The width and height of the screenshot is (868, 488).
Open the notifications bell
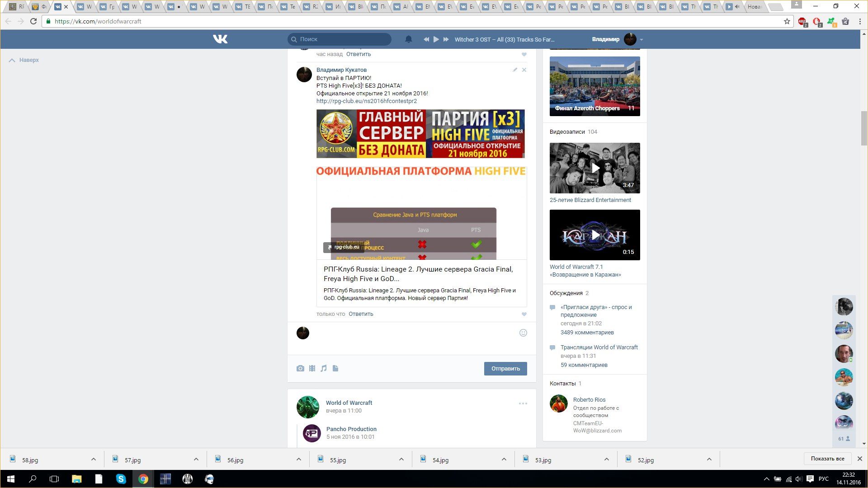(x=408, y=39)
